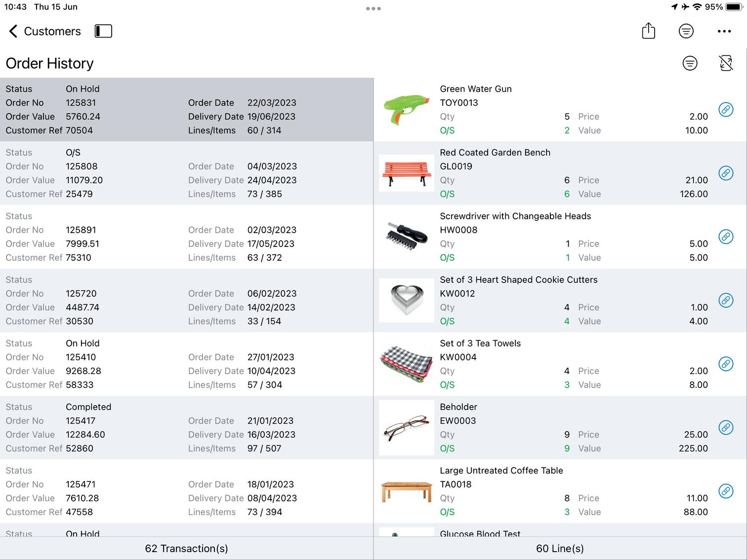Tap the Order History filter icon
The width and height of the screenshot is (747, 560).
690,63
